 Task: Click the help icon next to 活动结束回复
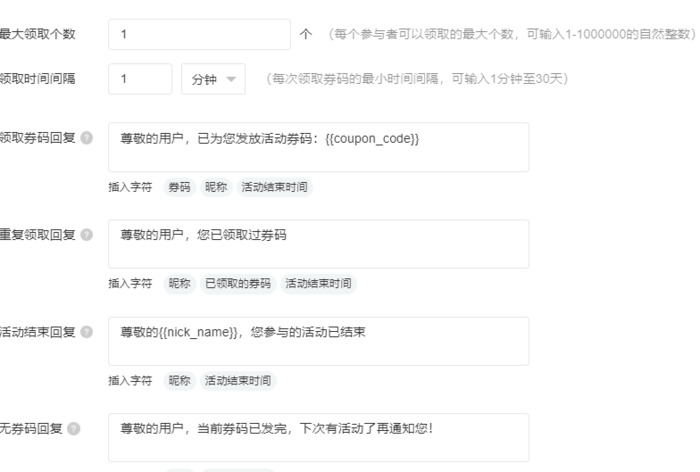pyautogui.click(x=87, y=332)
